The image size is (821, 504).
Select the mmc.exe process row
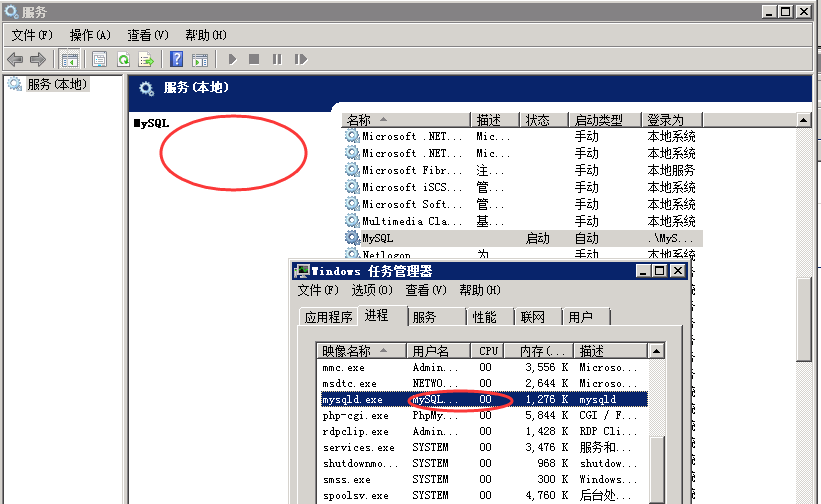coord(483,367)
